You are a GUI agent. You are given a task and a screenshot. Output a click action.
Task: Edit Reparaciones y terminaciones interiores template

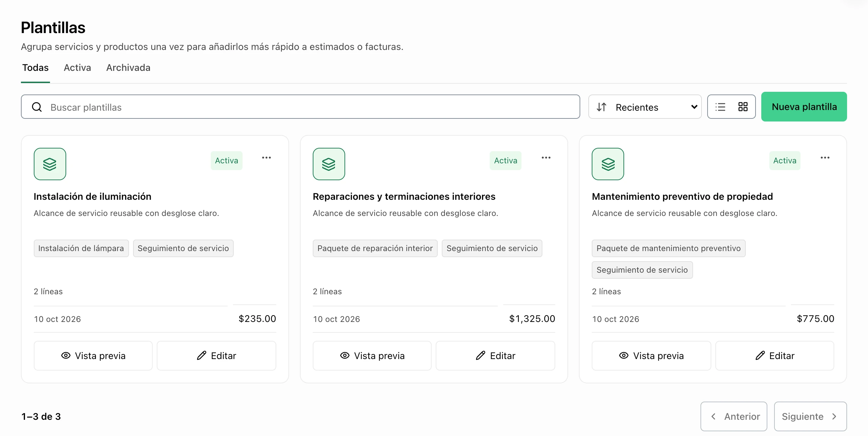coord(495,356)
